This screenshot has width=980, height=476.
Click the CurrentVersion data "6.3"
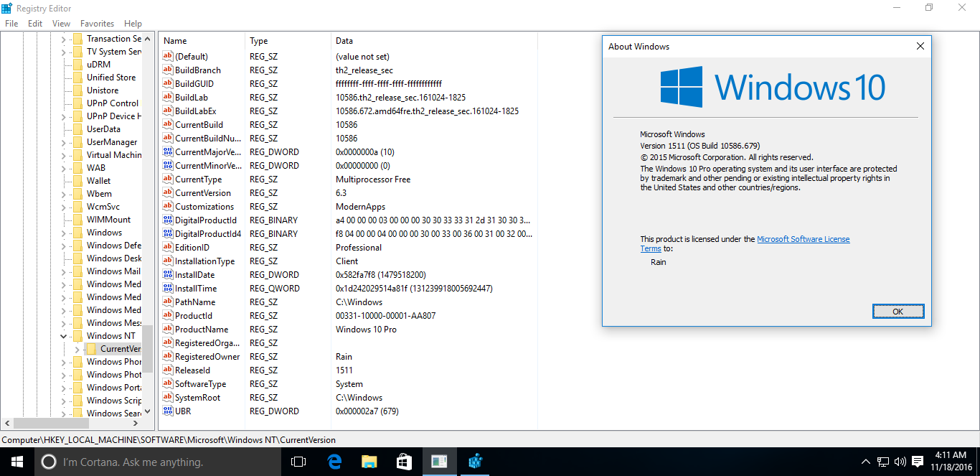click(x=341, y=193)
